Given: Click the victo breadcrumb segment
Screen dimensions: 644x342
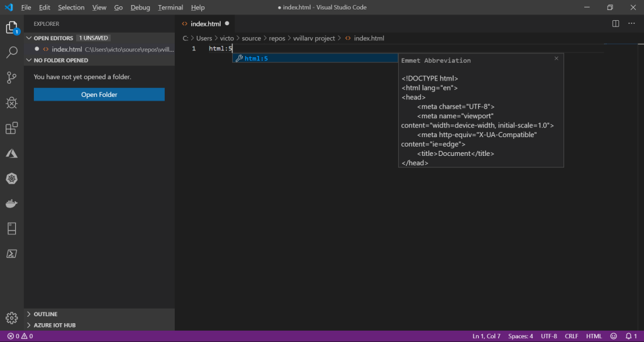Looking at the screenshot, I should [x=226, y=38].
